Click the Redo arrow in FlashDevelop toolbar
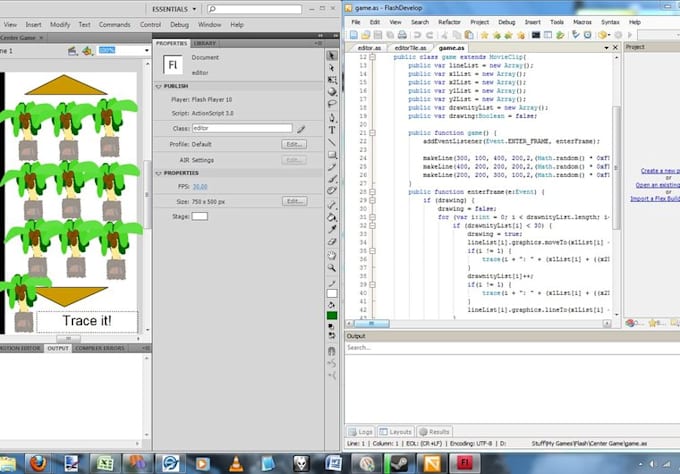This screenshot has height=474, width=680. [x=429, y=35]
